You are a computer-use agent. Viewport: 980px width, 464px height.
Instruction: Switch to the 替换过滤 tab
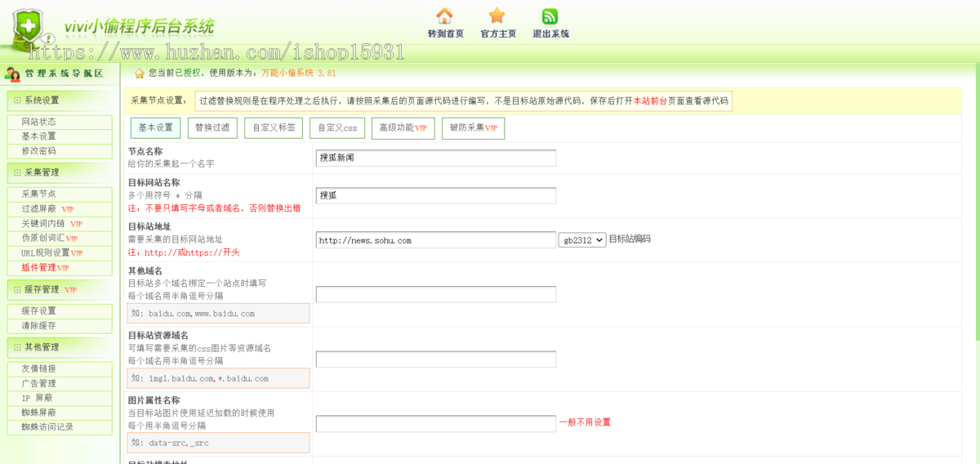[212, 128]
